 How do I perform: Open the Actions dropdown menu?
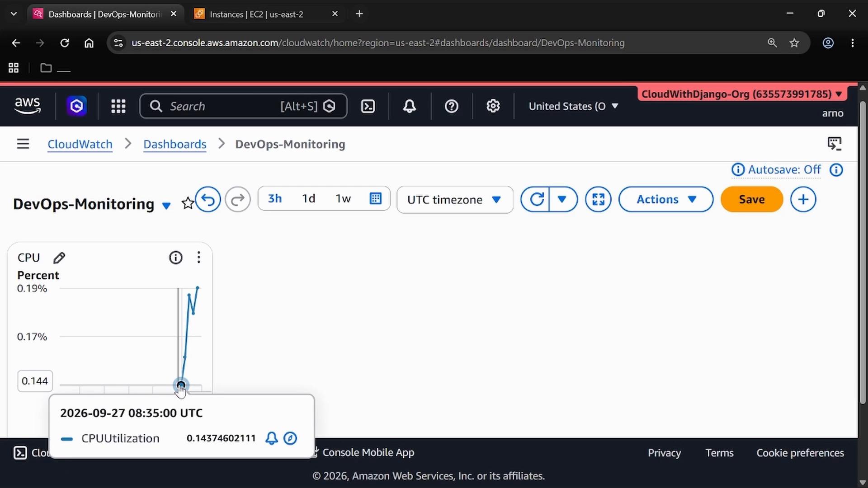coord(666,199)
